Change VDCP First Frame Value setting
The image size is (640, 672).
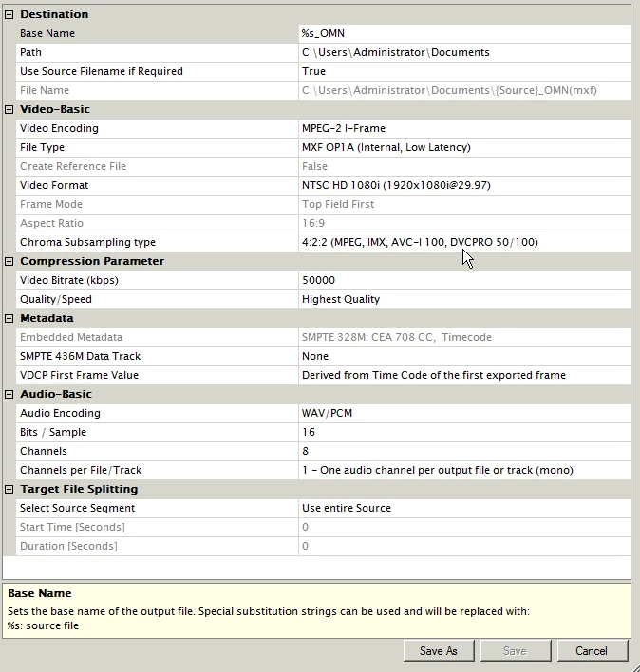[x=464, y=375]
